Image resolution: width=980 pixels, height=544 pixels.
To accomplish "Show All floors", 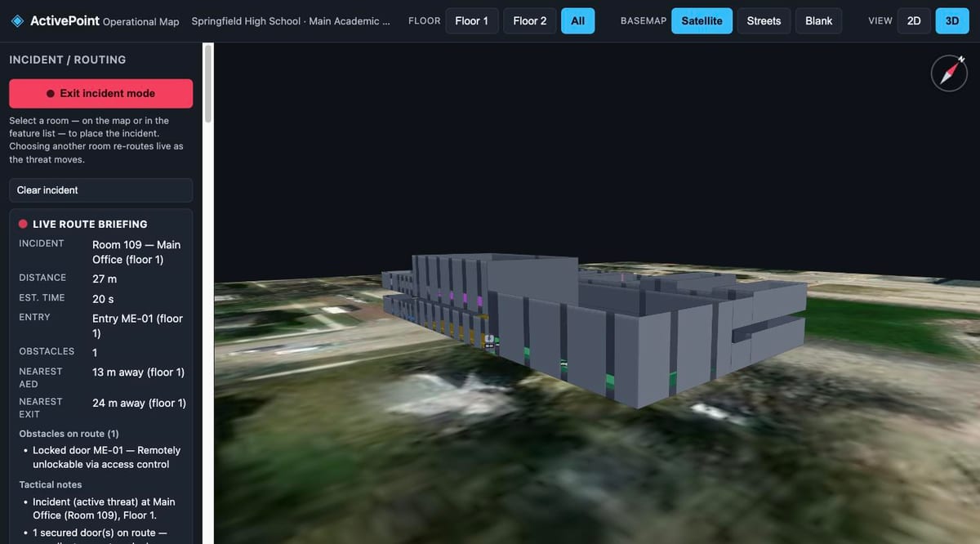I will pyautogui.click(x=577, y=21).
